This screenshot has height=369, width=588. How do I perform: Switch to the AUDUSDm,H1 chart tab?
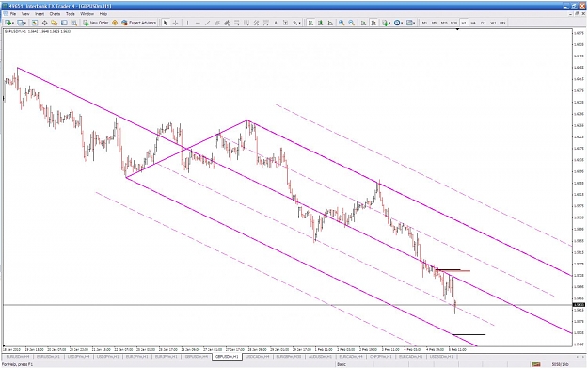pyautogui.click(x=320, y=356)
